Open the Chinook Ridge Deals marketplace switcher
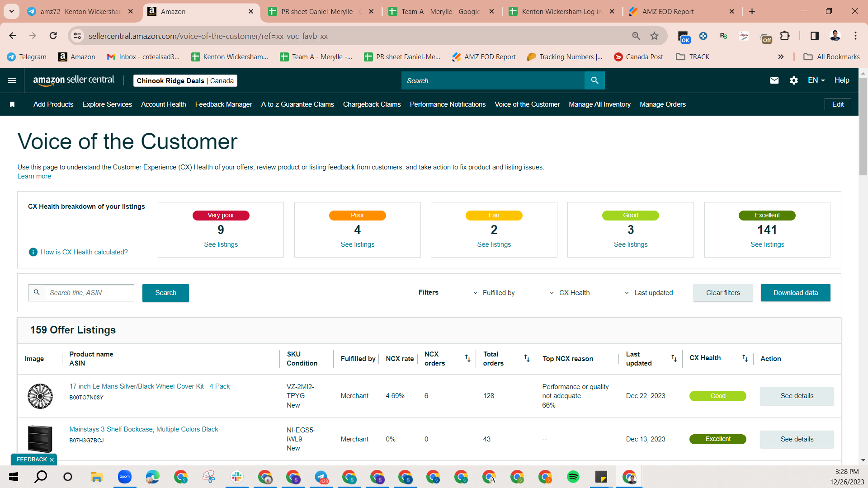The height and width of the screenshot is (488, 868). tap(185, 81)
